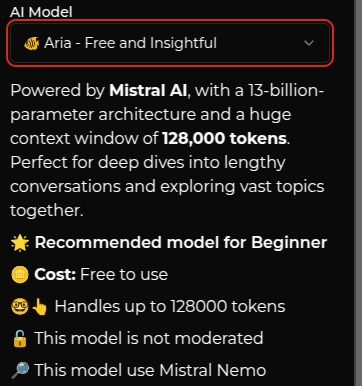Click the nerd face emoji icon

(20, 306)
